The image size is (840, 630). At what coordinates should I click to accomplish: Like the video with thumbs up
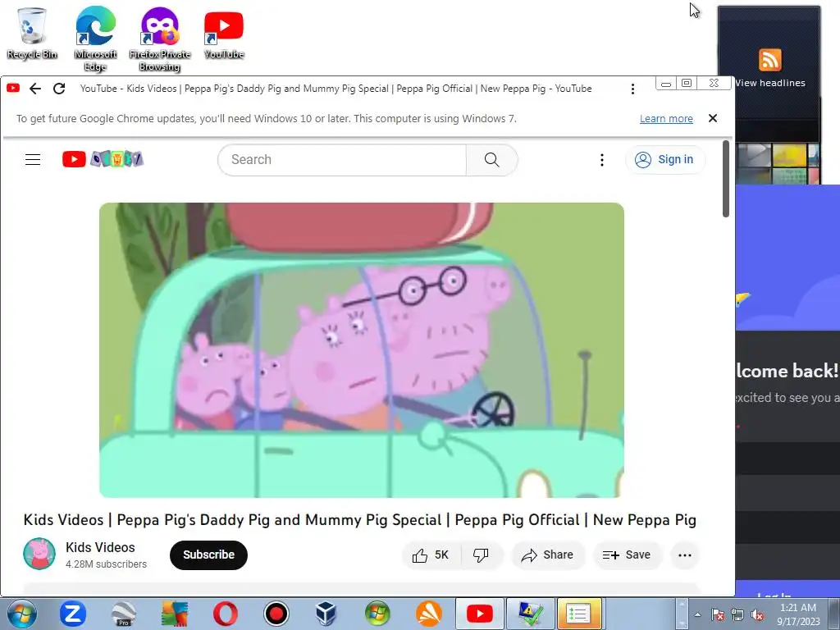click(430, 555)
